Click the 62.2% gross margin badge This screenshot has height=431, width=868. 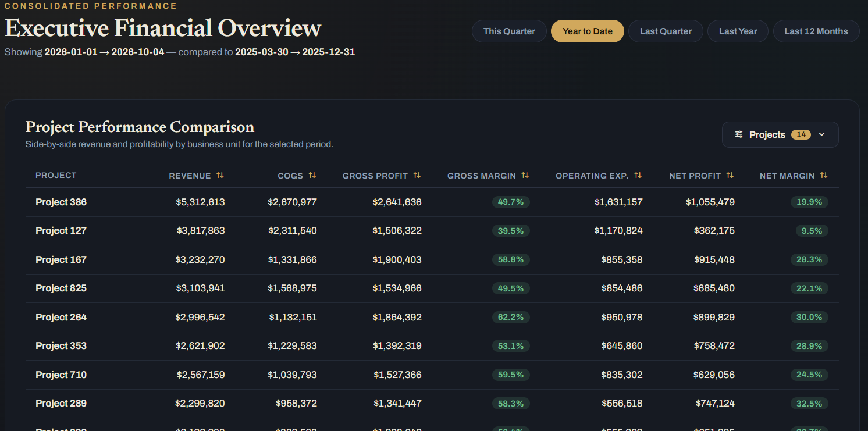pyautogui.click(x=511, y=318)
